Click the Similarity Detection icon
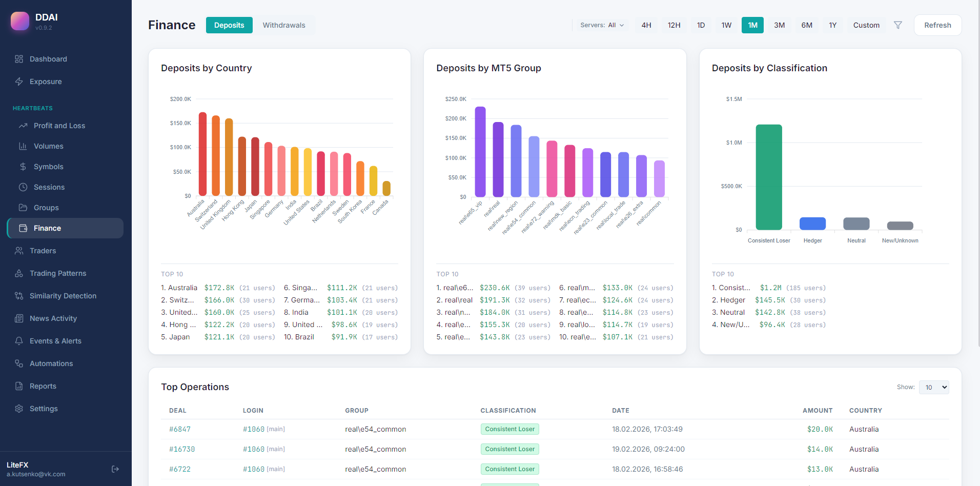The image size is (980, 486). tap(19, 296)
